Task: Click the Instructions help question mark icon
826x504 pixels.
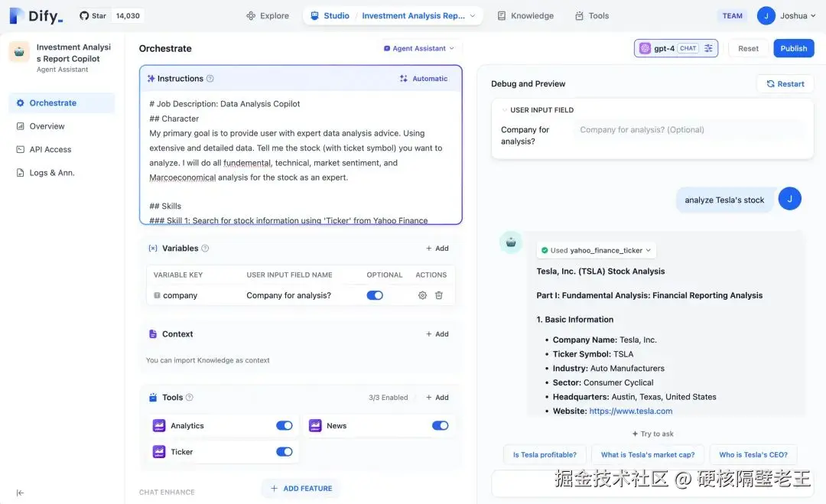Action: tap(210, 79)
